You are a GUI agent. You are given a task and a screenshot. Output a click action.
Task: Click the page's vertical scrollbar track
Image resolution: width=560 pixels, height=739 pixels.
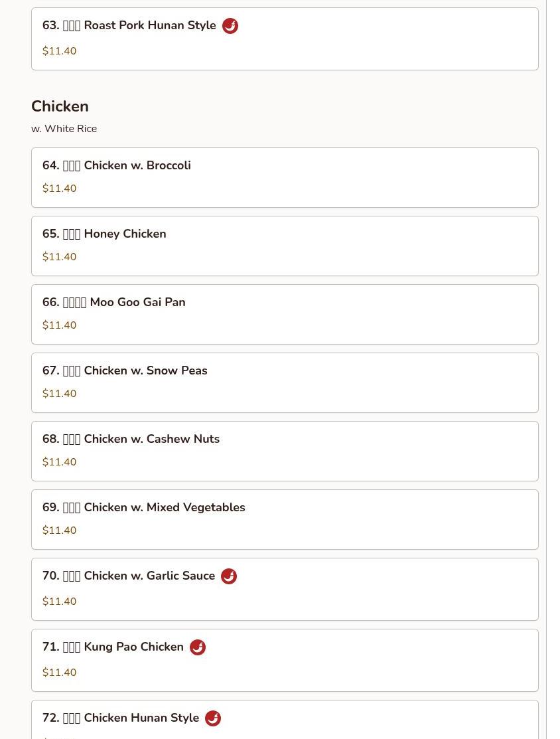pos(553,369)
